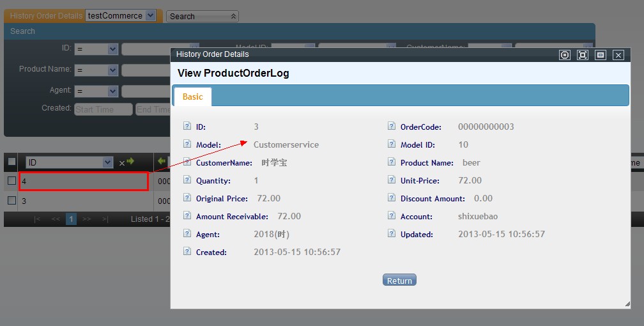Toggle the checkbox for row 3
644x326 pixels.
11,200
